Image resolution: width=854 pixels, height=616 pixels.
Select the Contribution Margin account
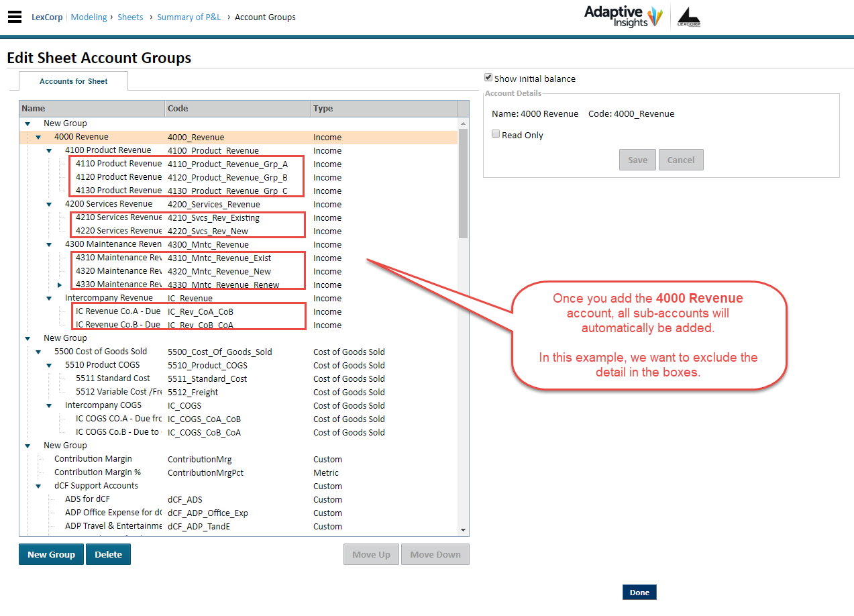[238, 459]
